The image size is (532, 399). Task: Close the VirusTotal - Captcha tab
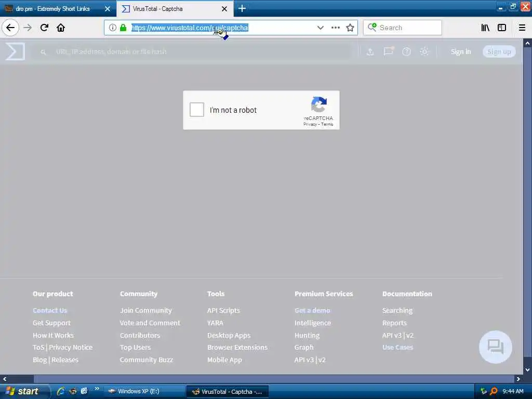(x=224, y=9)
